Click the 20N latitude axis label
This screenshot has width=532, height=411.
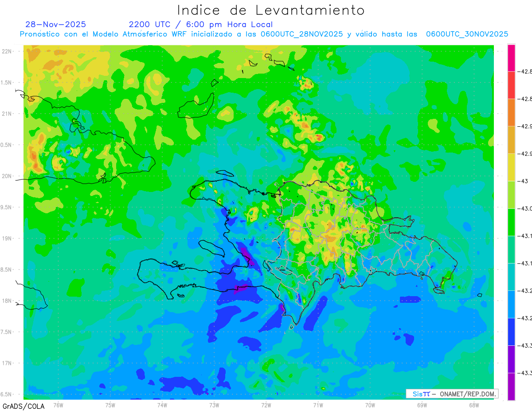(8, 176)
